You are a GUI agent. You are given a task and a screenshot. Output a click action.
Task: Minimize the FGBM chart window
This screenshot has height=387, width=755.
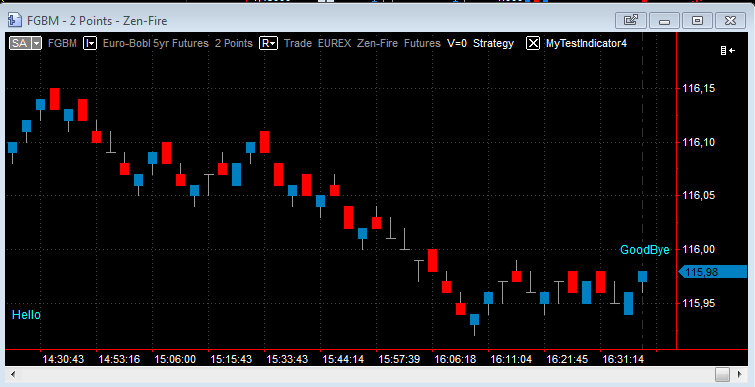(664, 21)
